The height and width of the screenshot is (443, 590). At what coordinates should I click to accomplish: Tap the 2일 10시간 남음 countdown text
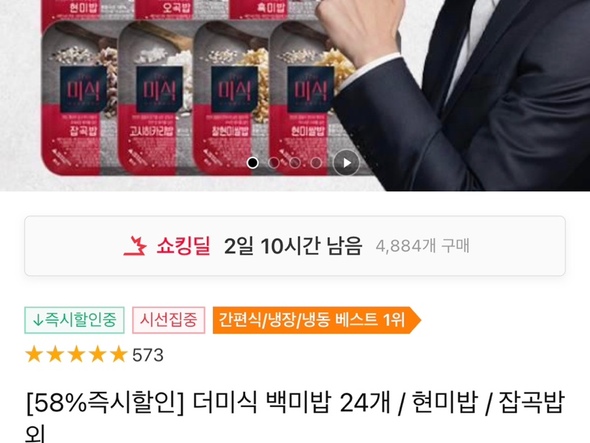point(293,246)
